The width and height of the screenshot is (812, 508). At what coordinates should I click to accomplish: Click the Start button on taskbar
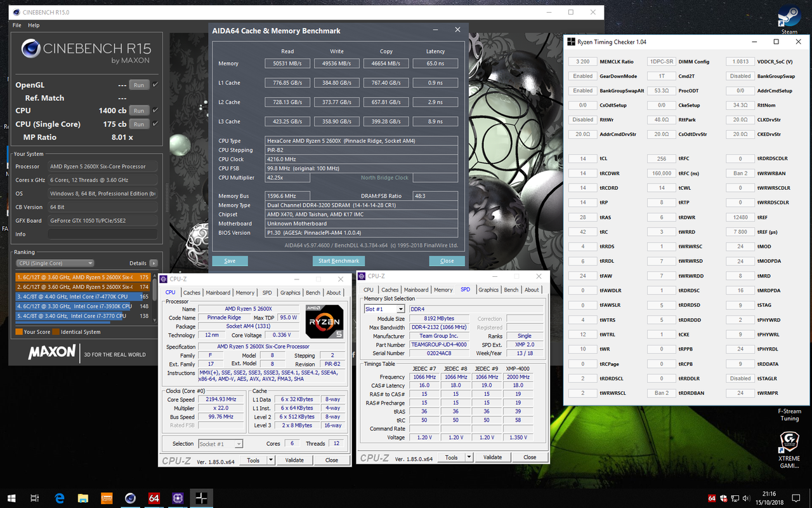(x=11, y=498)
